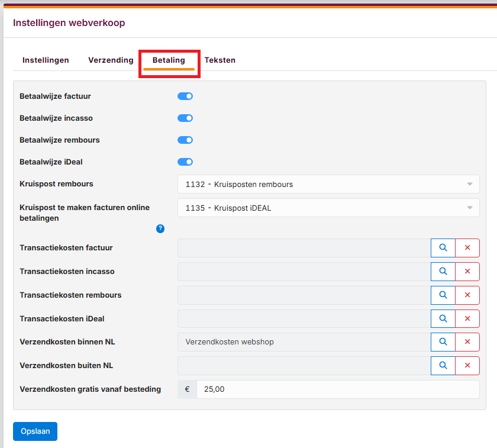Open the lookup for Verzendkosten binnen NL
The image size is (497, 448).
pos(443,341)
